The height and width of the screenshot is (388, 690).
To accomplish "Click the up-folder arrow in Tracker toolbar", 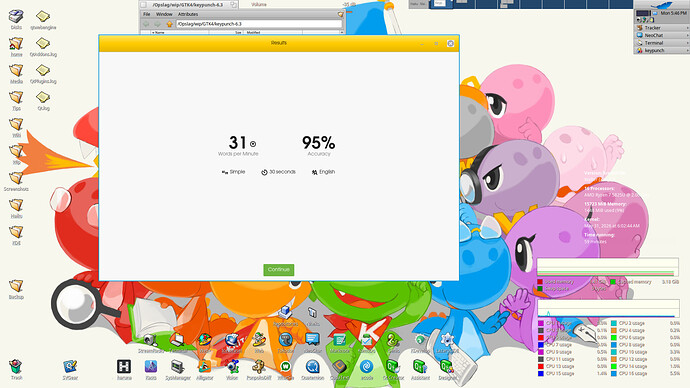I will click(169, 24).
